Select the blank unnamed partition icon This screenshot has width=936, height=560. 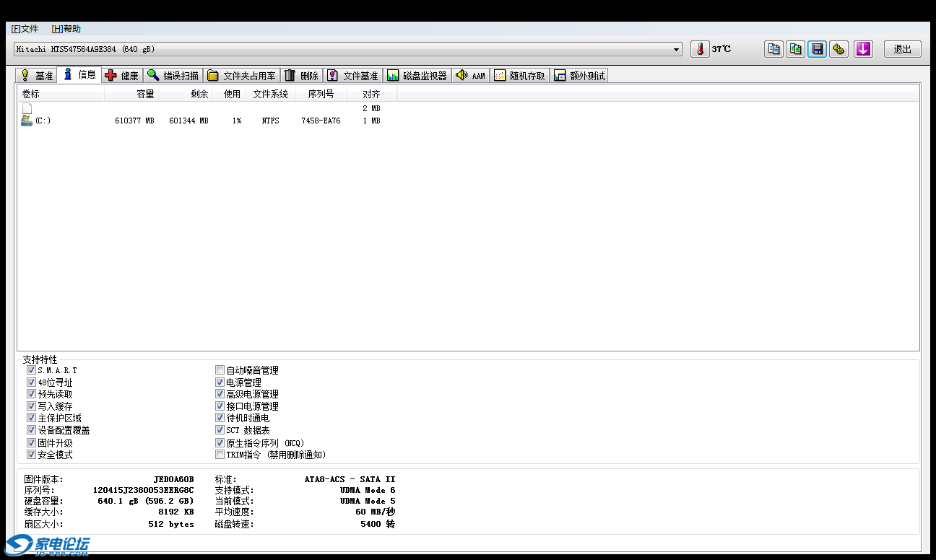coord(27,108)
